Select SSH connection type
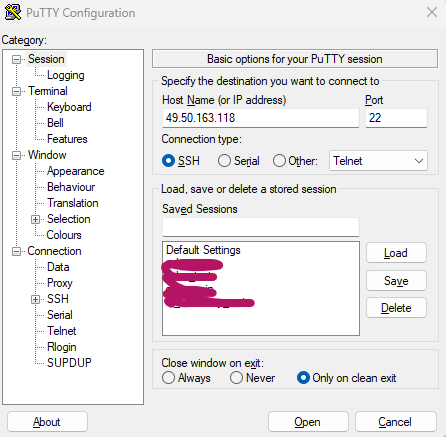446x437 pixels. (x=168, y=161)
